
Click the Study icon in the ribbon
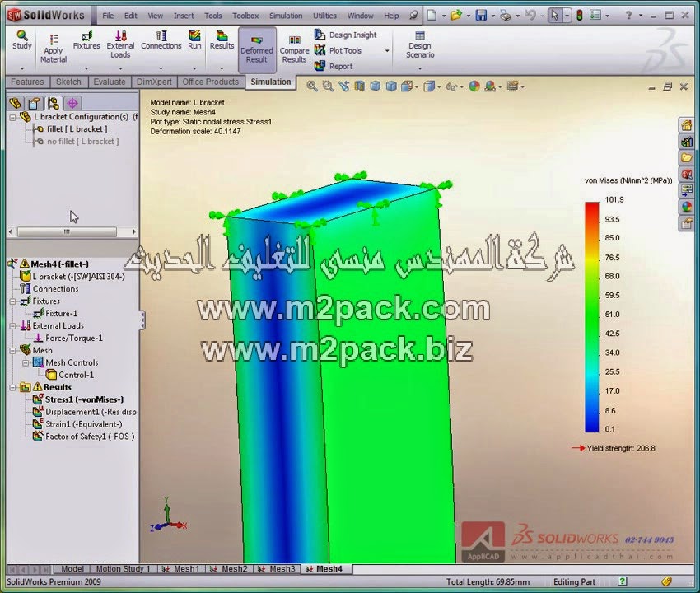click(x=22, y=40)
